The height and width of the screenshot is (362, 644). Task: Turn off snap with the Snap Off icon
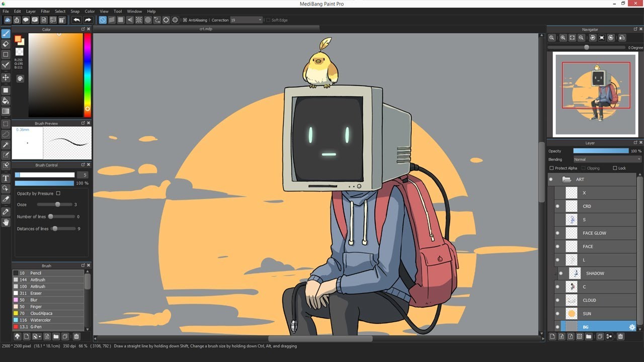pyautogui.click(x=103, y=20)
